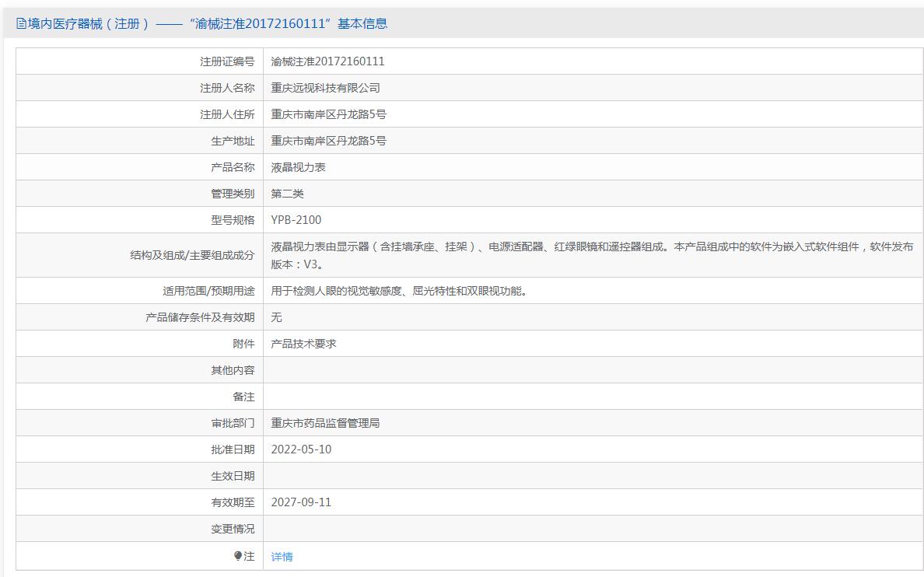This screenshot has height=577, width=924.
Task: Click the 生产地址 label
Action: (233, 141)
